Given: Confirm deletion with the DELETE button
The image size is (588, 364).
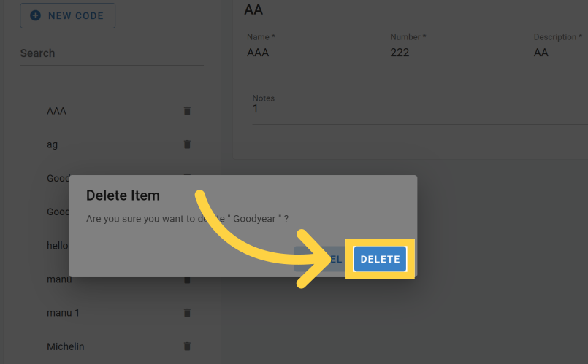Looking at the screenshot, I should click(380, 259).
